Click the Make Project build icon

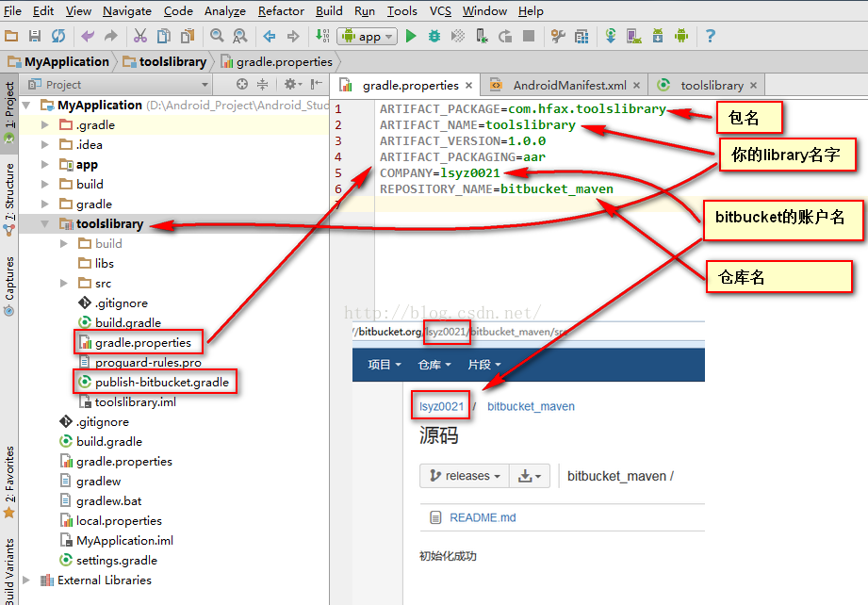[x=322, y=37]
